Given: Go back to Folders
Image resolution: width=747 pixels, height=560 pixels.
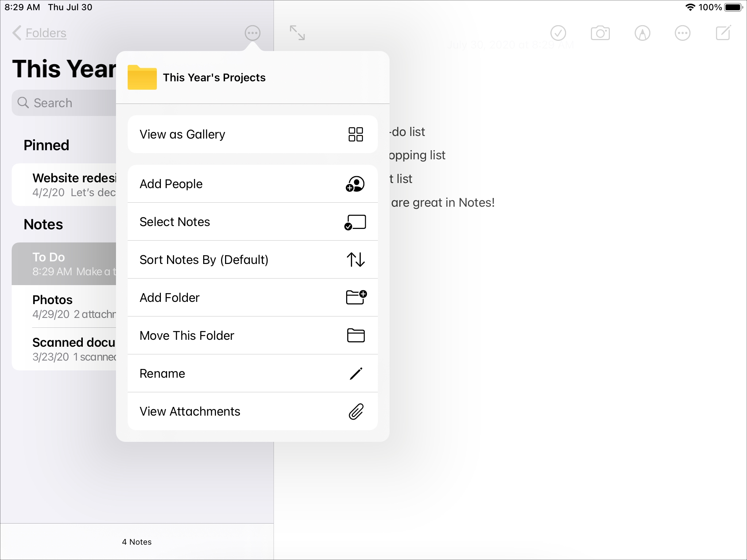Looking at the screenshot, I should pos(46,33).
